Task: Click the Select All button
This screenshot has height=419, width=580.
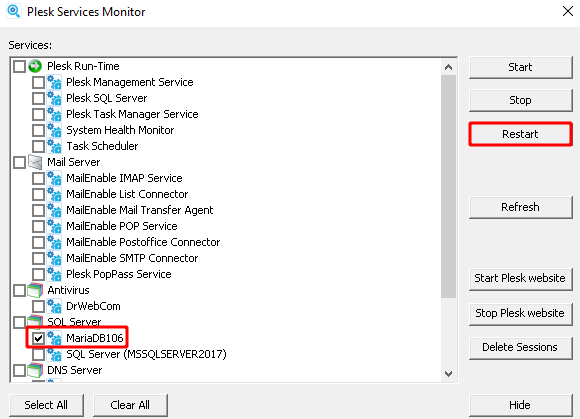Action: 46,405
